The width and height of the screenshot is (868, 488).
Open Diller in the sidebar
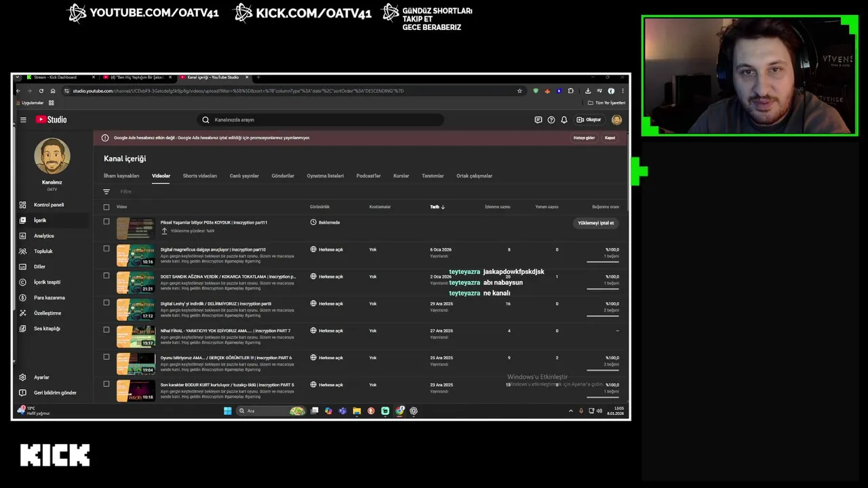click(39, 267)
